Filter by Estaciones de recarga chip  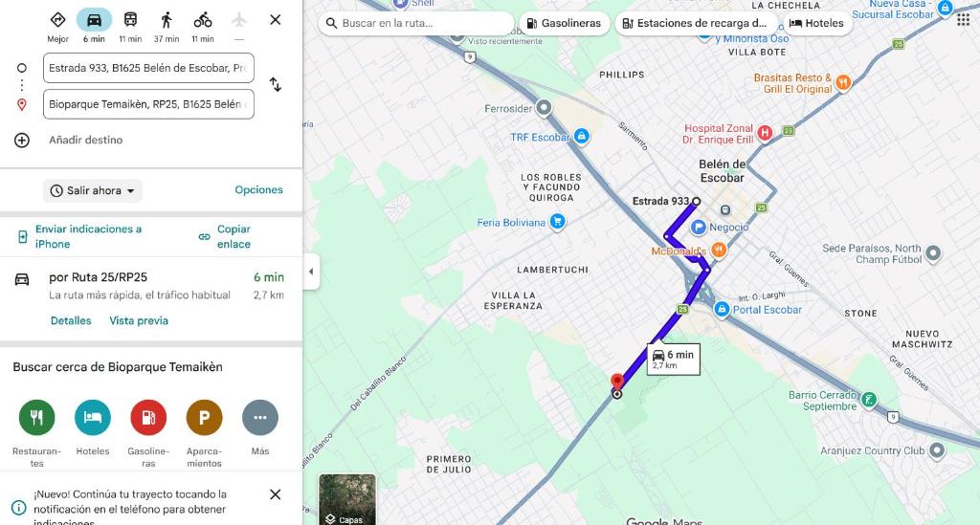(695, 23)
